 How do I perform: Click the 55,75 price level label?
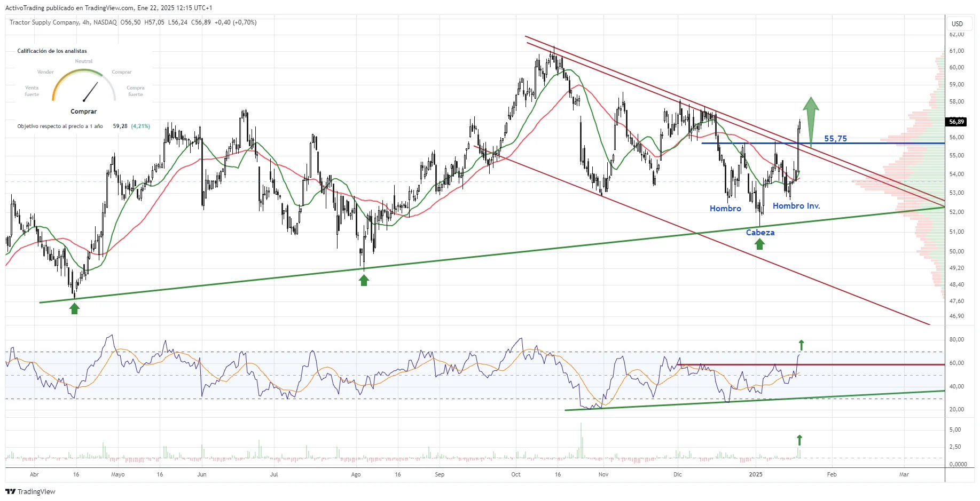pyautogui.click(x=835, y=139)
